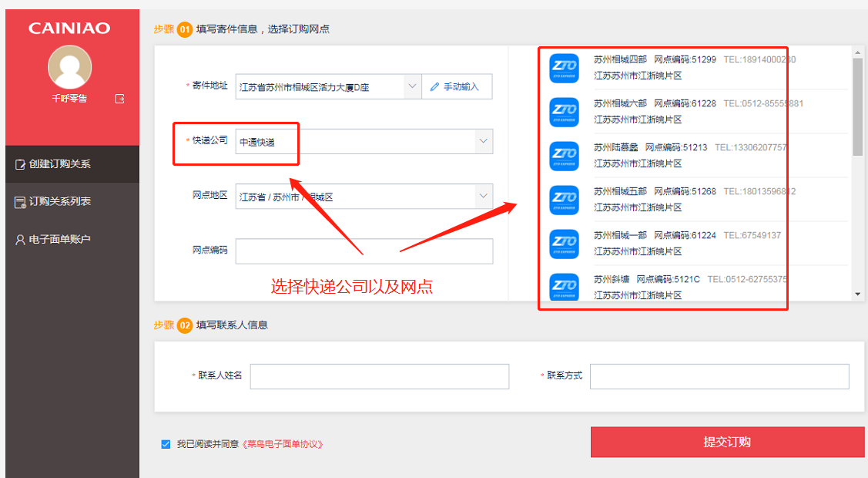Select the 寄件地址 field showing 江苏省苏州市相城区
This screenshot has width=868, height=478.
click(x=328, y=86)
